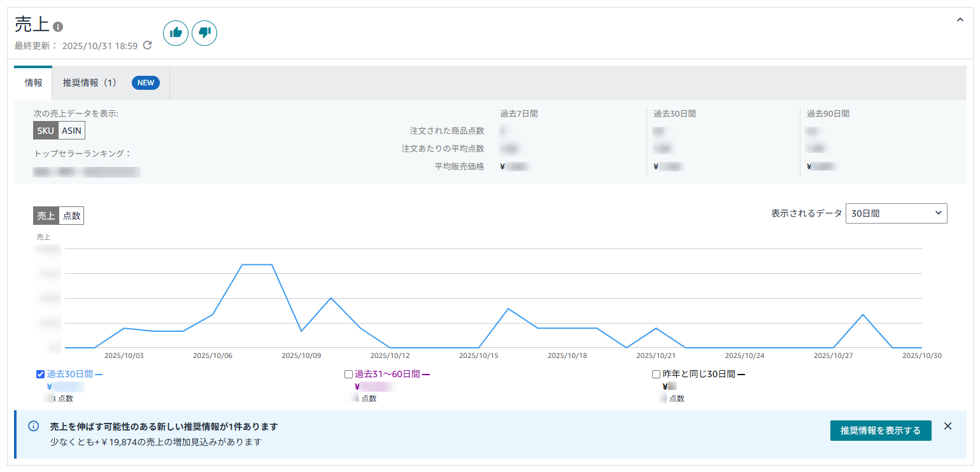Click the info icon beside the 売上 title
This screenshot has height=472, width=980.
[x=58, y=27]
